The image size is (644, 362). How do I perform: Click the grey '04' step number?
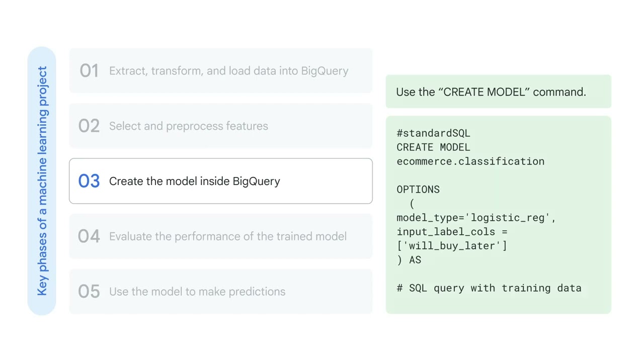click(x=89, y=236)
